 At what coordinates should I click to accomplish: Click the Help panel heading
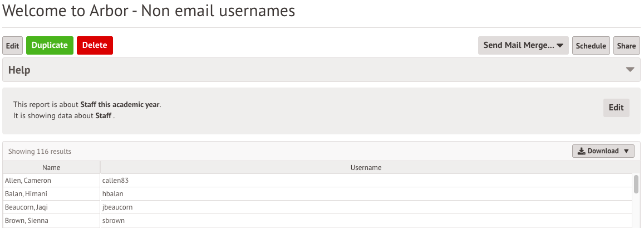[19, 70]
